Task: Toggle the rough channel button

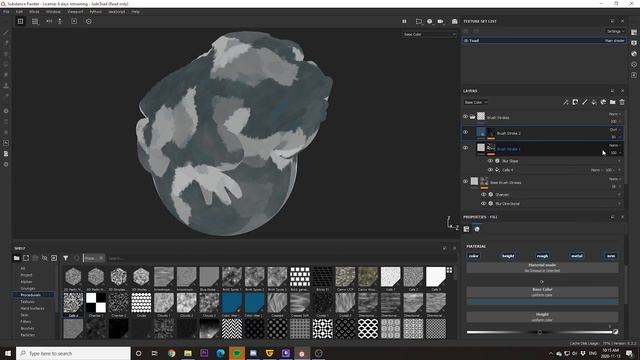Action: [x=542, y=256]
